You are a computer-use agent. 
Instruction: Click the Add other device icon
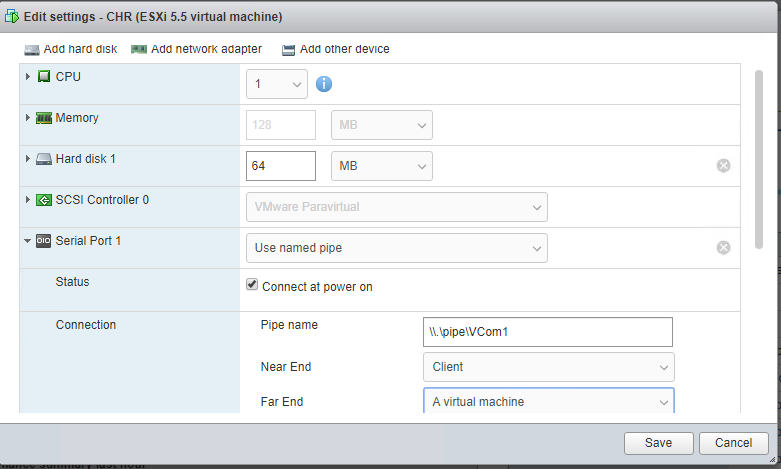coord(288,49)
